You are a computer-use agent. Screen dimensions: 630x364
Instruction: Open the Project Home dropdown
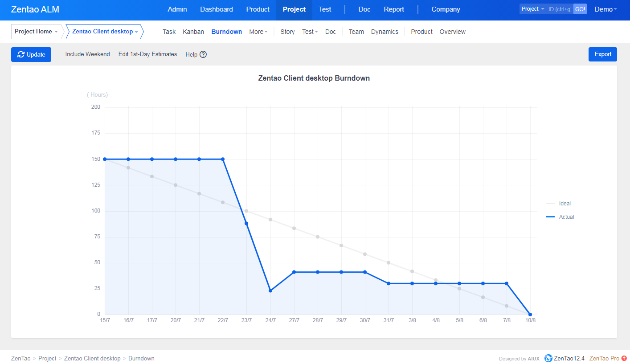36,32
